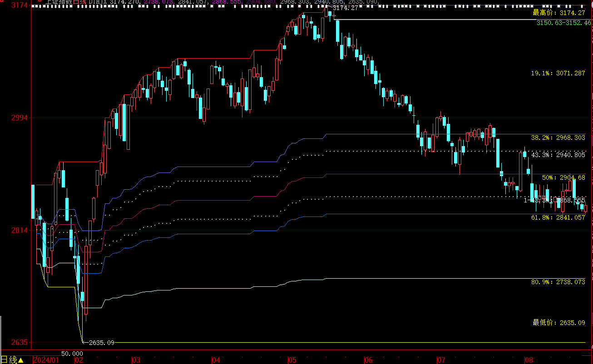The width and height of the screenshot is (593, 364).
Task: Click the 3174.27 peak annotation on chart
Action: coord(345,8)
